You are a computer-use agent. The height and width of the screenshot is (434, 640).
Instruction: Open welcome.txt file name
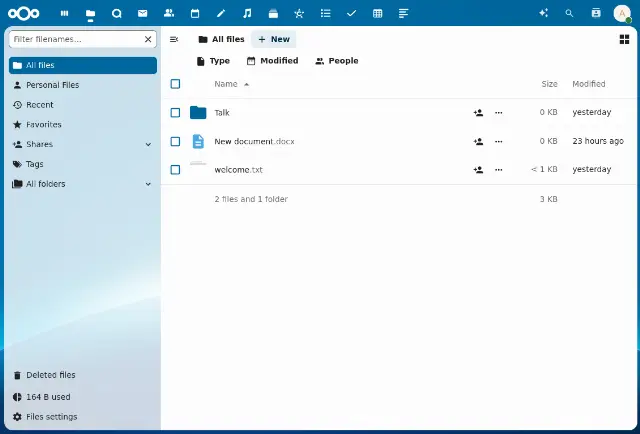pyautogui.click(x=238, y=170)
